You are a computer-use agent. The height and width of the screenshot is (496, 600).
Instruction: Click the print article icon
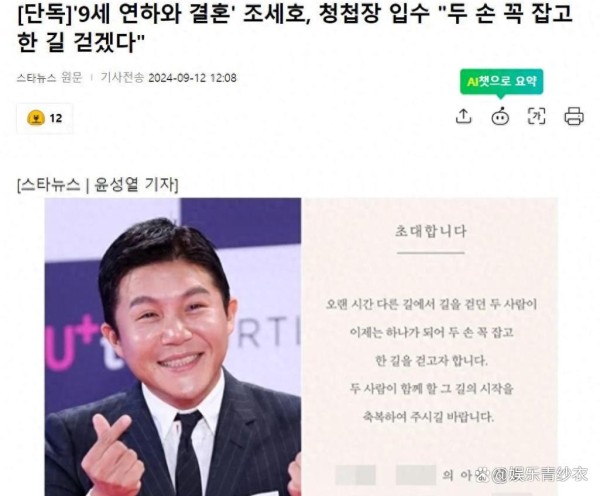574,116
